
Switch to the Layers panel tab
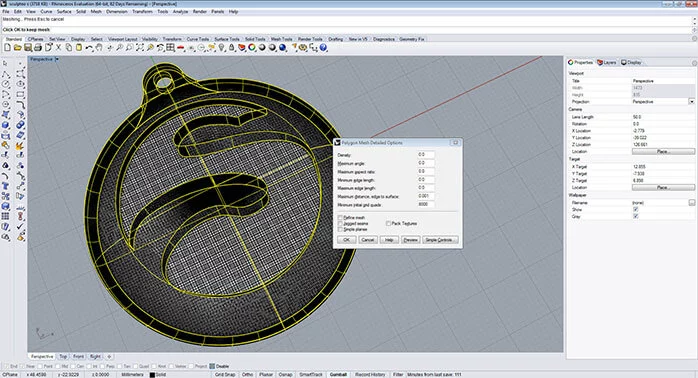pos(607,62)
